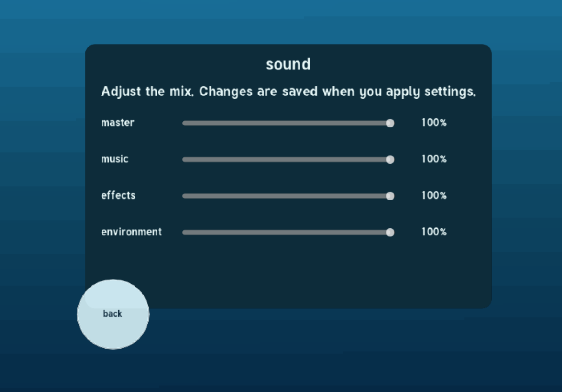The width and height of the screenshot is (562, 392).
Task: Click the environment volume slider handle
Action: coord(390,232)
